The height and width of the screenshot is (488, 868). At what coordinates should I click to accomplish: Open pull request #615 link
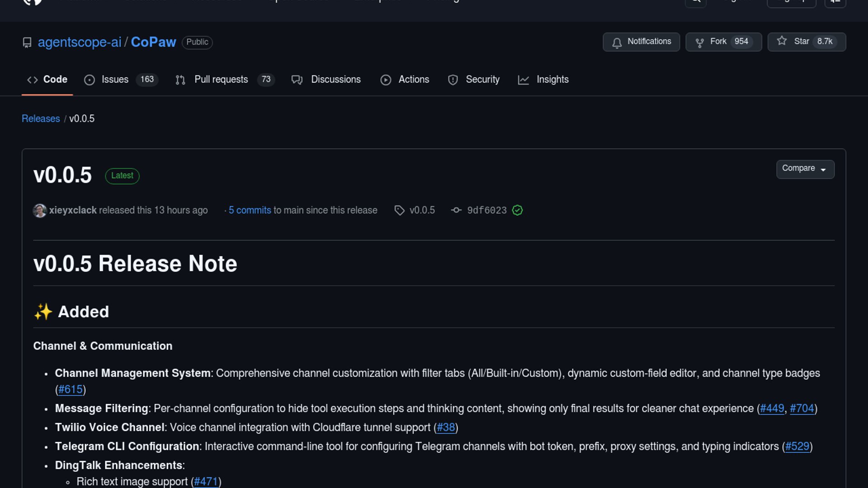(x=71, y=389)
